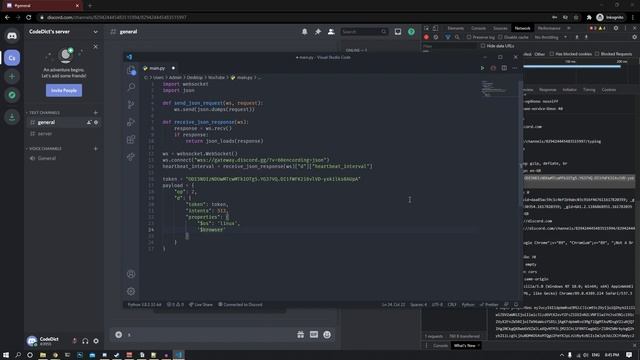This screenshot has height=360, width=640.
Task: Open pinned messages in general channel
Action: pos(318,32)
